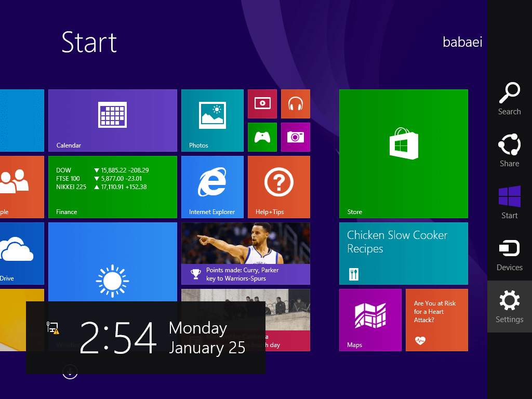
Task: Open the Camera tile
Action: (x=296, y=137)
